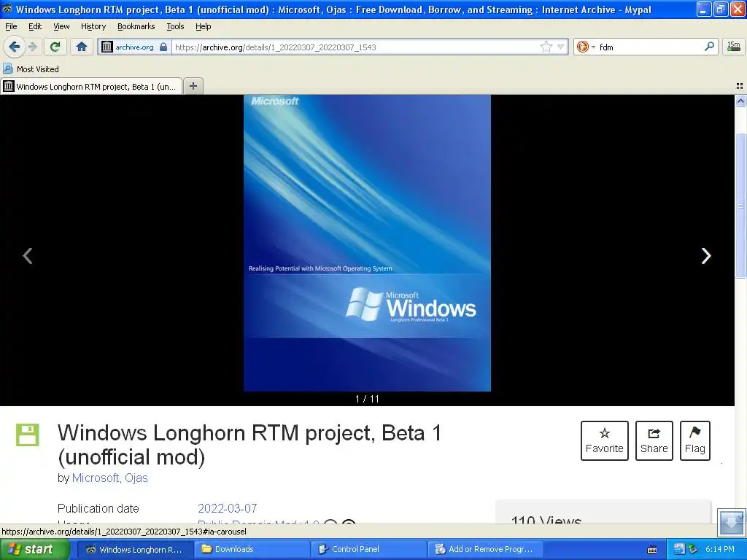Click the page scroll up arrow

click(740, 101)
